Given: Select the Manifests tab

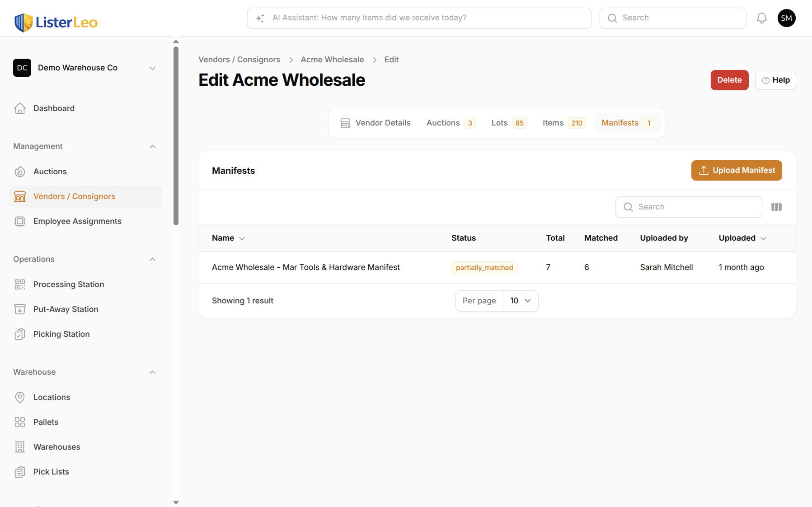Looking at the screenshot, I should click(628, 123).
